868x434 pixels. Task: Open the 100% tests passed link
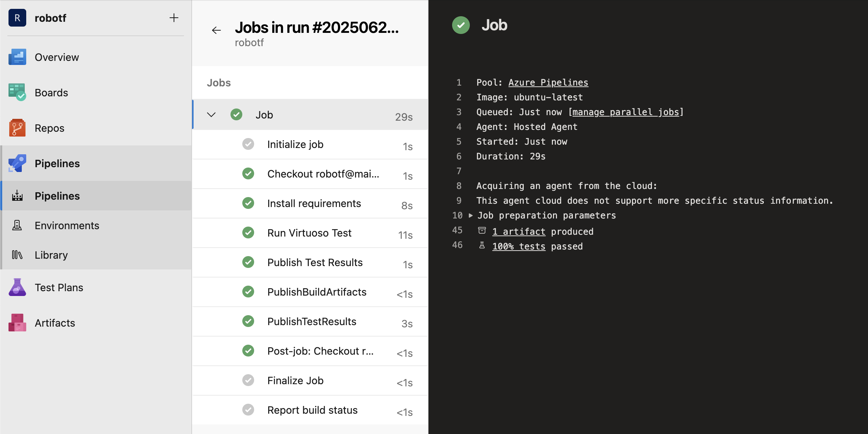[519, 247]
